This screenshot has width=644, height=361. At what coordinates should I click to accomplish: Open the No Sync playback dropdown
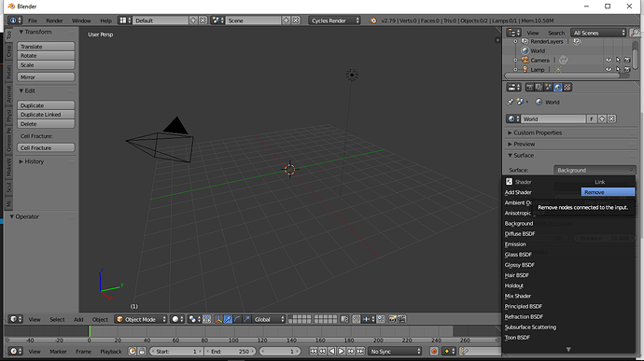click(395, 351)
